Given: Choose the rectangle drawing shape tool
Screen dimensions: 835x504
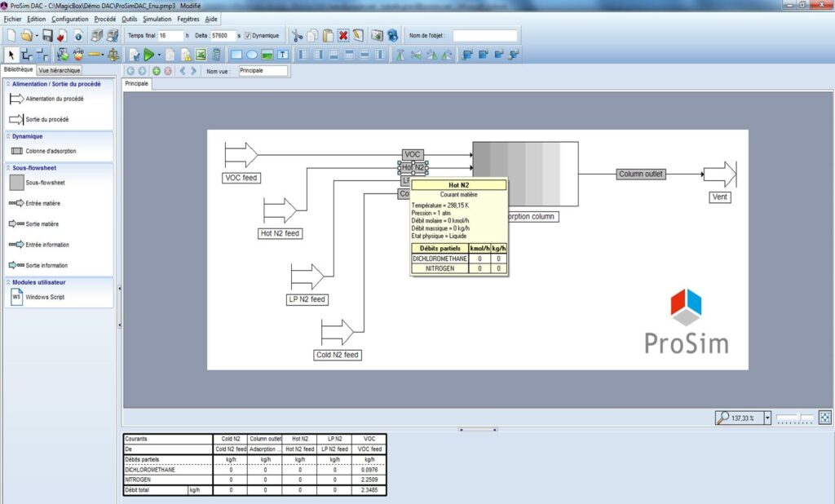Looking at the screenshot, I should point(236,55).
